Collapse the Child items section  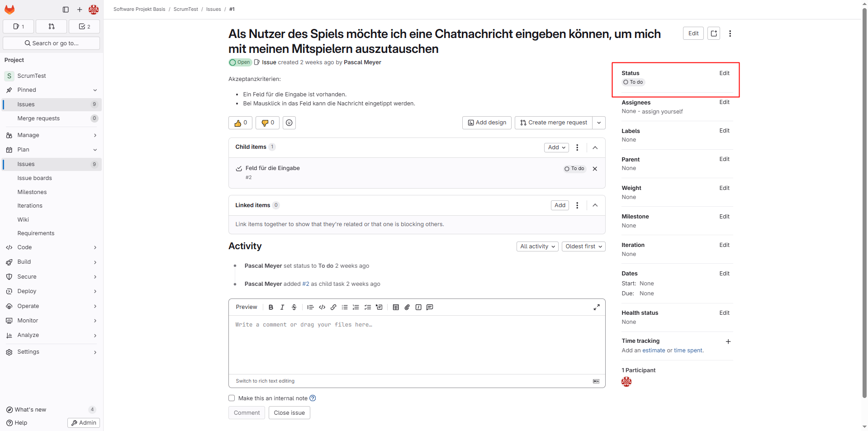(x=595, y=147)
